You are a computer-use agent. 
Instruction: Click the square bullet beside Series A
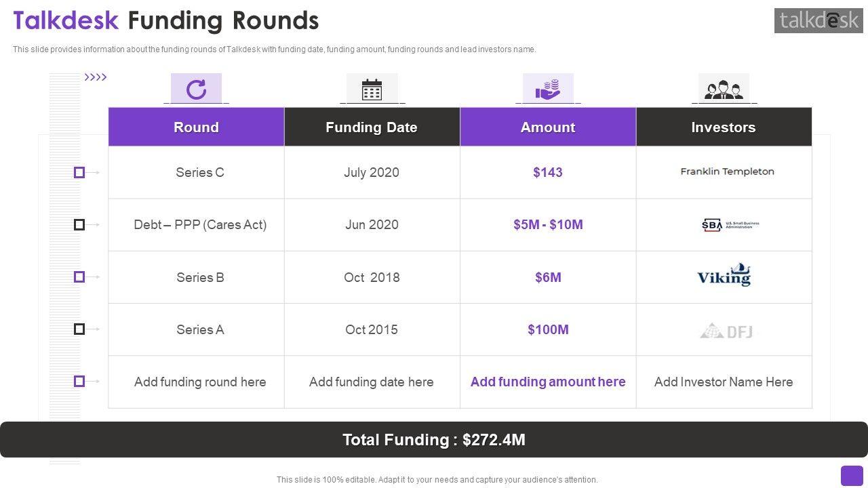79,329
